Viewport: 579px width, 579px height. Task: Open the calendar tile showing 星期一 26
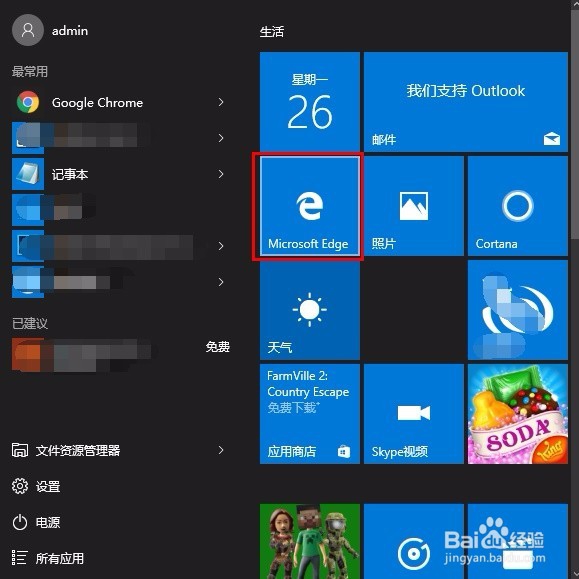[x=309, y=102]
